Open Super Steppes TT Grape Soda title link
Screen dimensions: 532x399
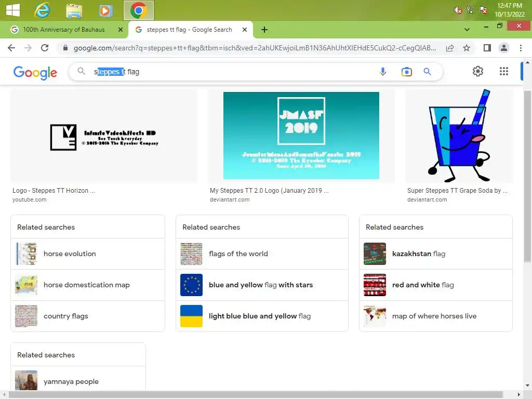pyautogui.click(x=457, y=191)
